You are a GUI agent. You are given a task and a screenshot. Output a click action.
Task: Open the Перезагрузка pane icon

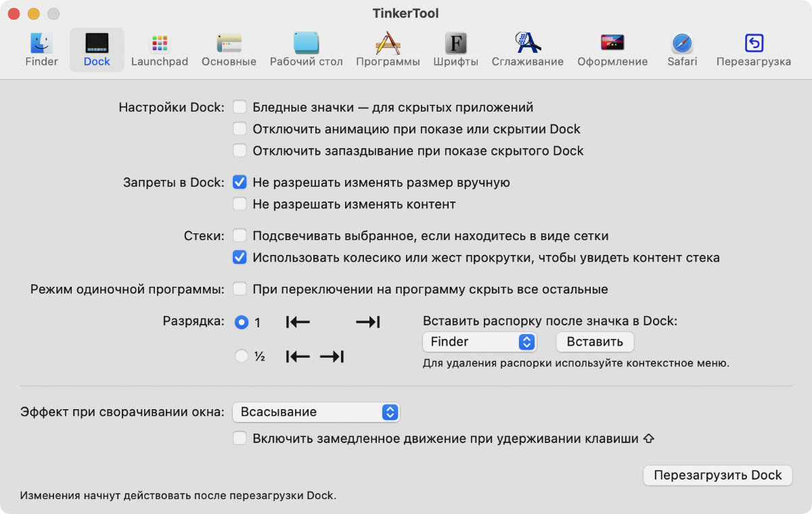pyautogui.click(x=754, y=44)
